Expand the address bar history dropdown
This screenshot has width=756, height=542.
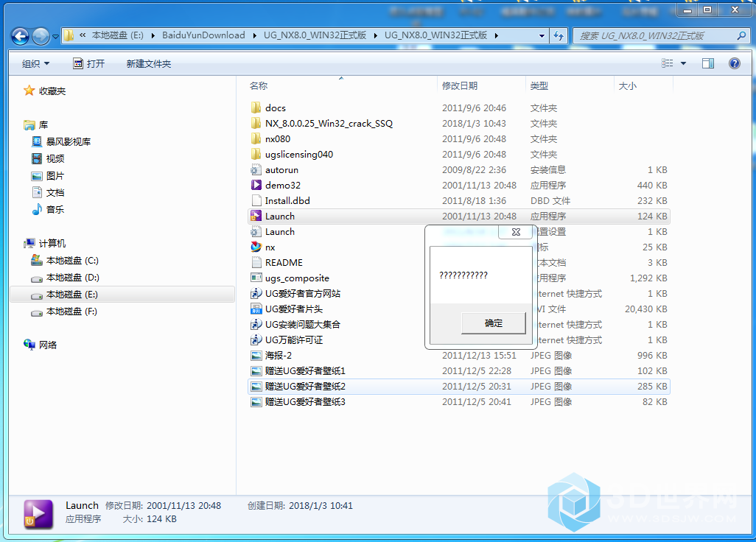[x=542, y=35]
